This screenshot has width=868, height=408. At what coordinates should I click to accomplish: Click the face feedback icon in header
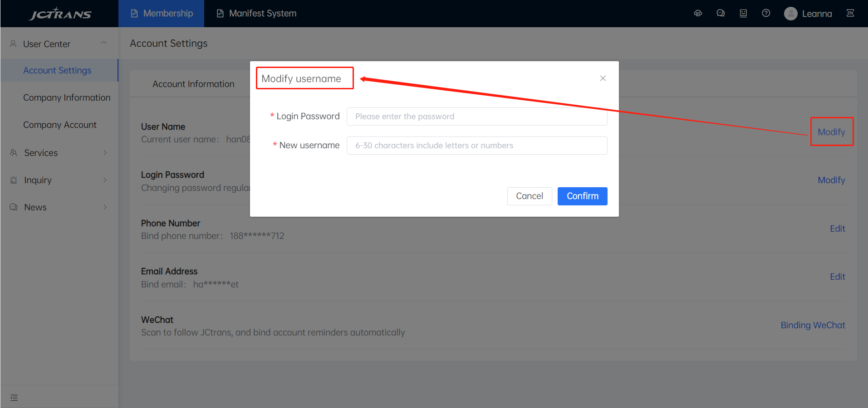743,14
